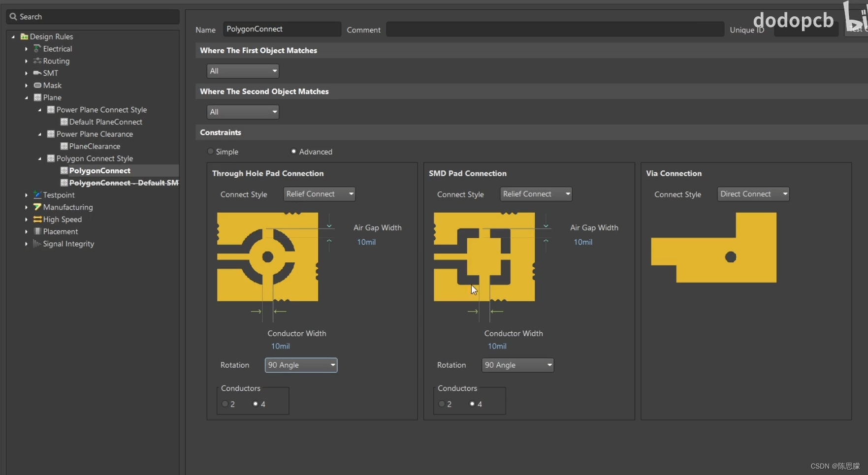The image size is (868, 475).
Task: Click the Plane category icon
Action: (x=37, y=97)
